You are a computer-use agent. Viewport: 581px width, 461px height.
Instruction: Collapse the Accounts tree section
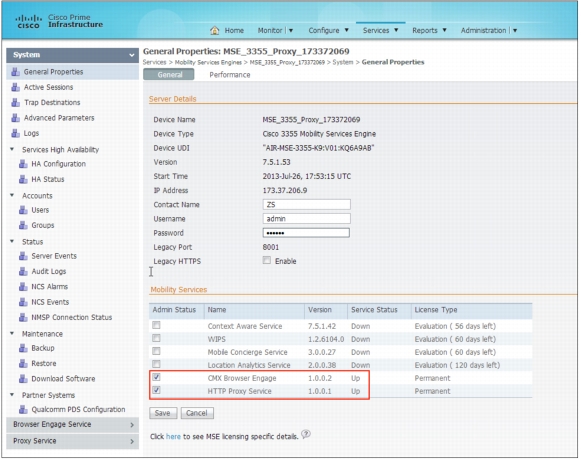click(12, 195)
